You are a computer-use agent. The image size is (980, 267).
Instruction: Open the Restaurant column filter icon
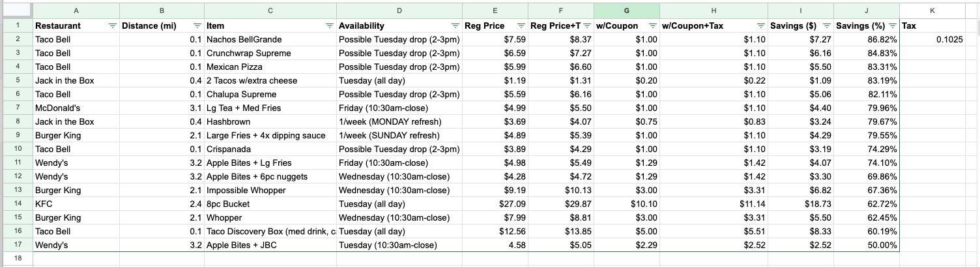pos(112,26)
